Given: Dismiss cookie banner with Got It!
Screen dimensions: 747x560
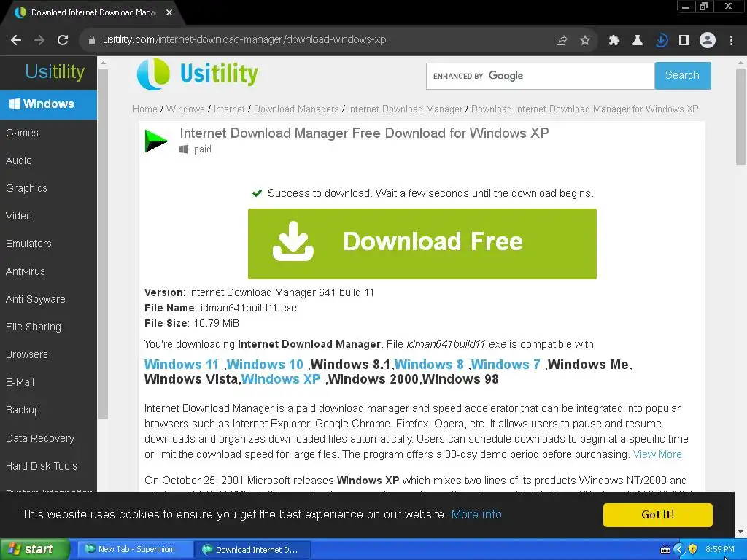Looking at the screenshot, I should pyautogui.click(x=657, y=515).
